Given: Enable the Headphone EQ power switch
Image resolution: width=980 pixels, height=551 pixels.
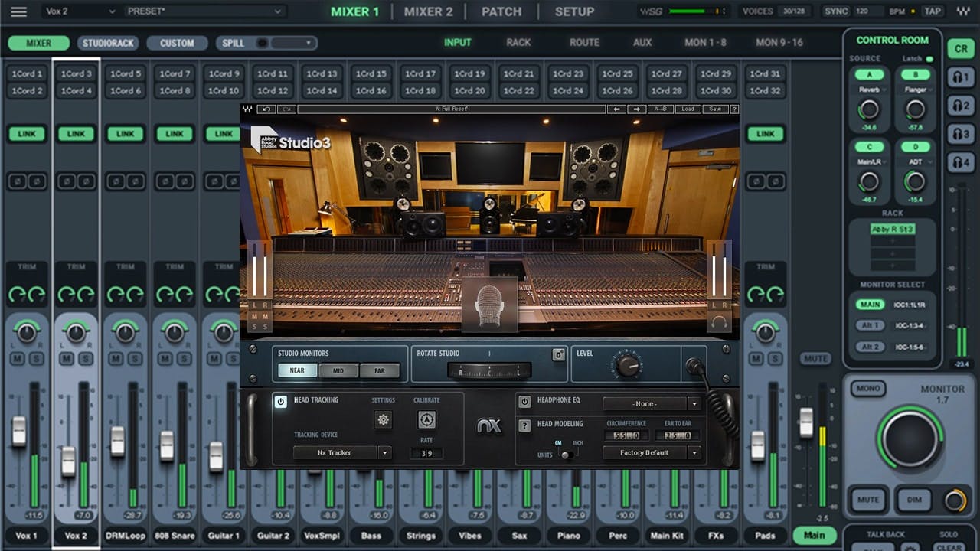Looking at the screenshot, I should (524, 402).
